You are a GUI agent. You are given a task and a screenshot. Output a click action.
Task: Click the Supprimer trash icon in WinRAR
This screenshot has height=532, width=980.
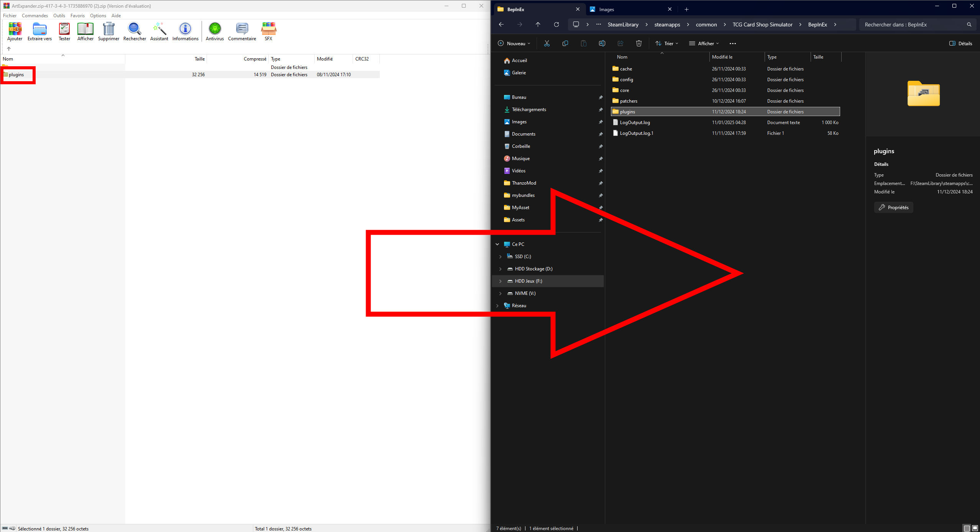point(108,29)
